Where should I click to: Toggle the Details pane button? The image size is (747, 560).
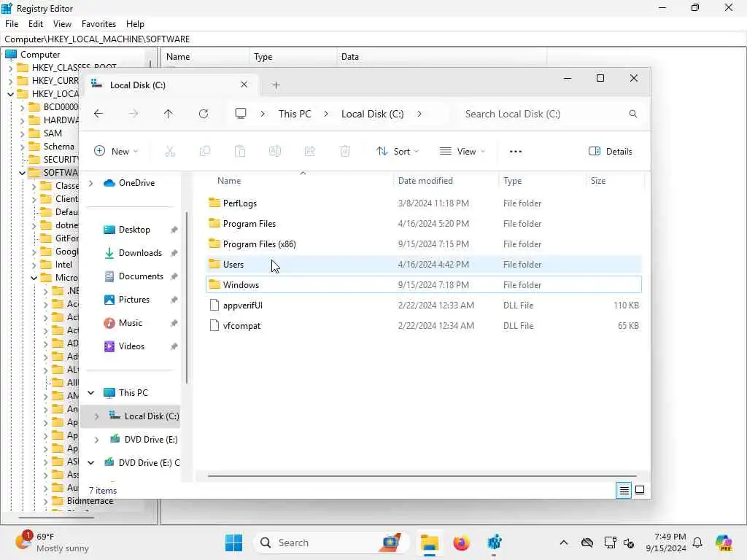pyautogui.click(x=611, y=152)
